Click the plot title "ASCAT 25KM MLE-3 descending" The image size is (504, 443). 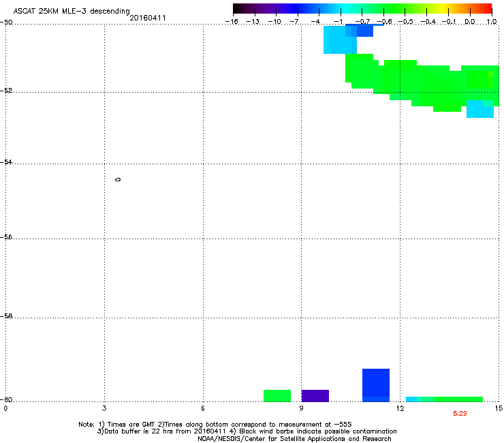point(72,12)
